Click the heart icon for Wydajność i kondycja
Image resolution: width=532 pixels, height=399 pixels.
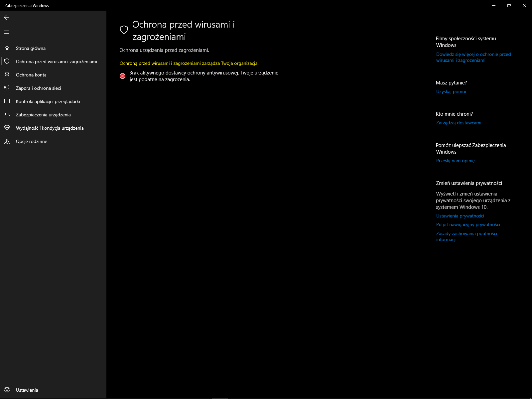[x=7, y=128]
